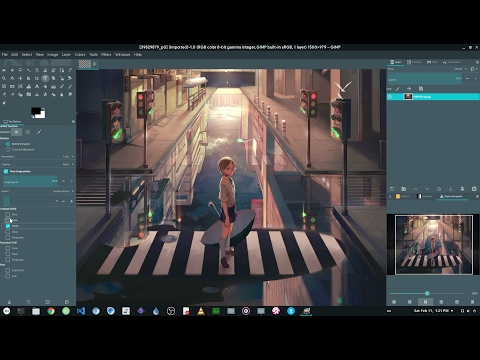Viewport: 480px width, 360px height.
Task: Choose Normal (Forward) direction
Action: click(8, 144)
